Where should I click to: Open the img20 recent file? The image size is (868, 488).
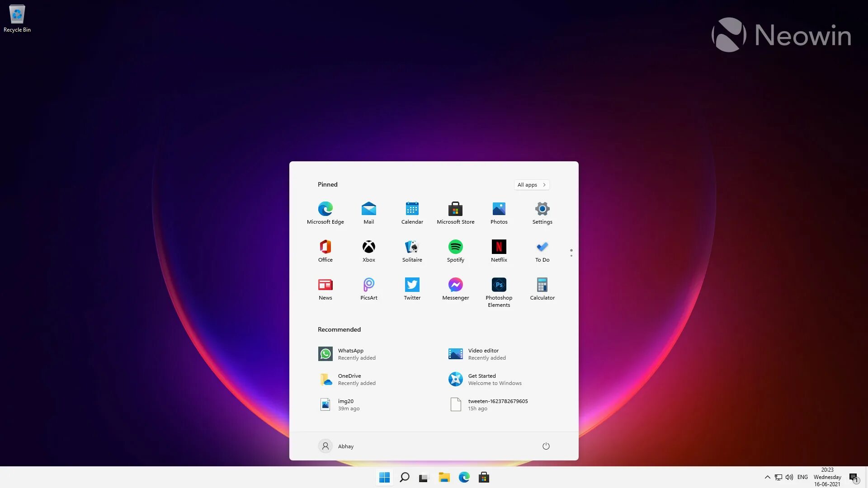point(340,404)
